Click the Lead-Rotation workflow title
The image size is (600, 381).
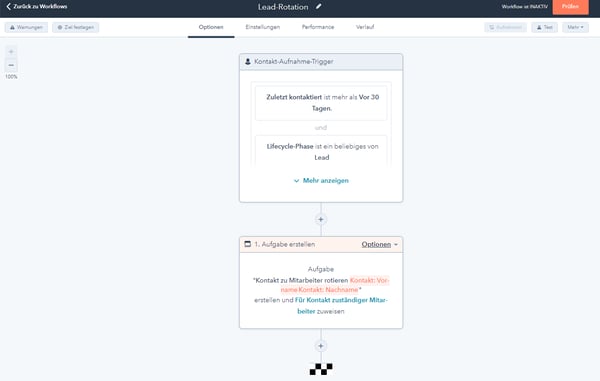(283, 7)
